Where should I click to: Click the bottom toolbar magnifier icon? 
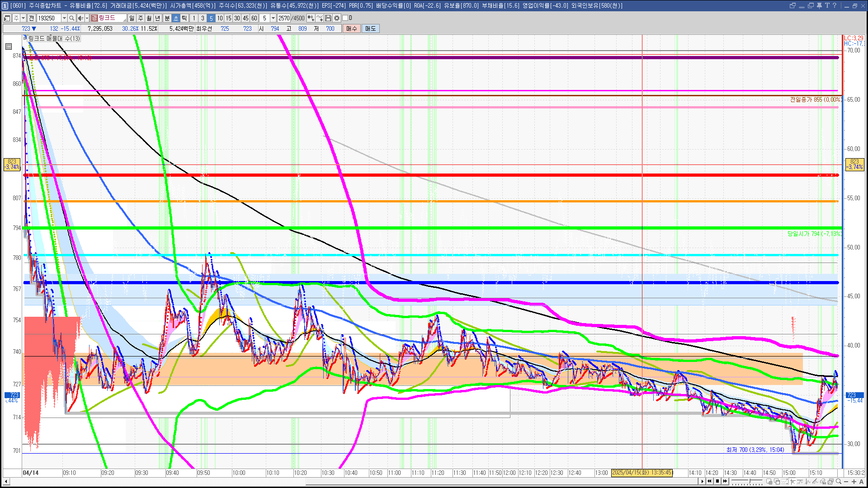(839, 482)
